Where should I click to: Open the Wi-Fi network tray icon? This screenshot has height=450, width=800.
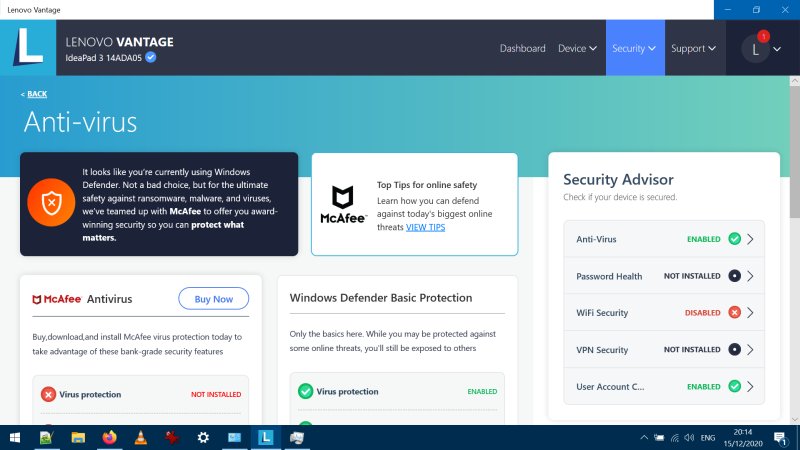click(x=674, y=438)
